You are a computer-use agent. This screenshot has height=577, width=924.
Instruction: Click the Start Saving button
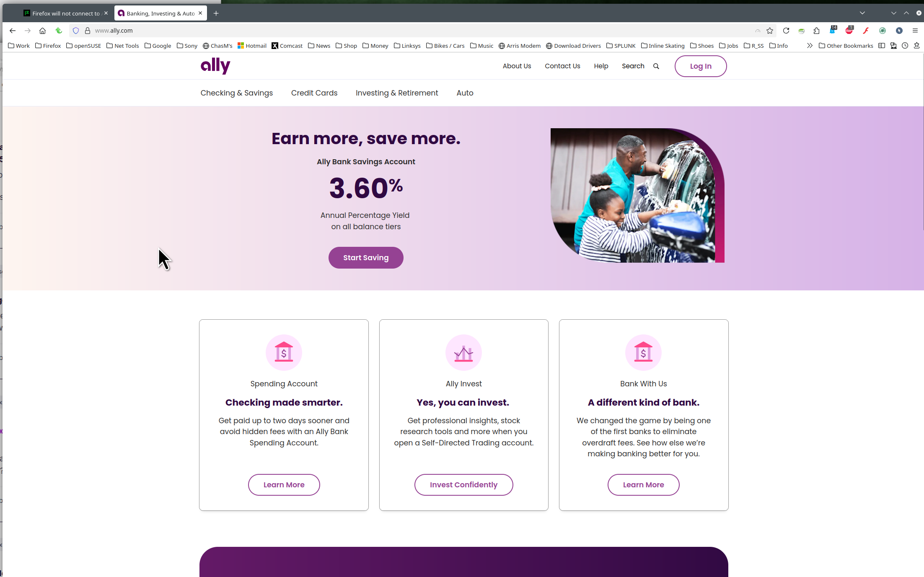[x=366, y=258]
